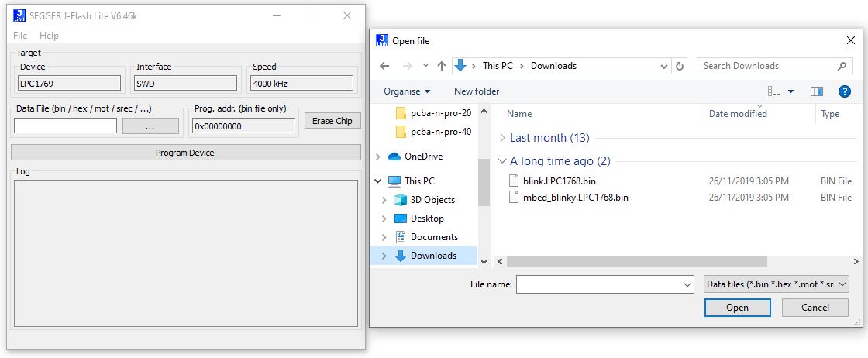Open the File name dropdown arrow
868x358 pixels.
tap(687, 284)
